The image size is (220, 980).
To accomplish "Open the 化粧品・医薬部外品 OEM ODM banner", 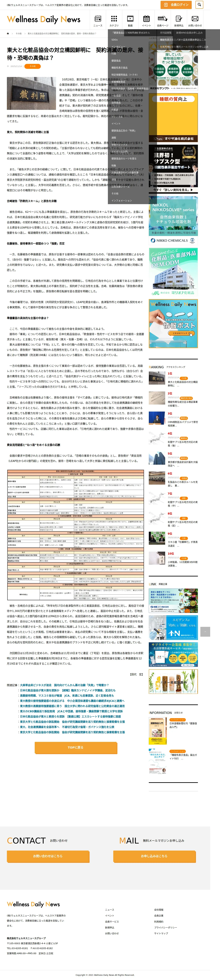I will (x=173, y=272).
